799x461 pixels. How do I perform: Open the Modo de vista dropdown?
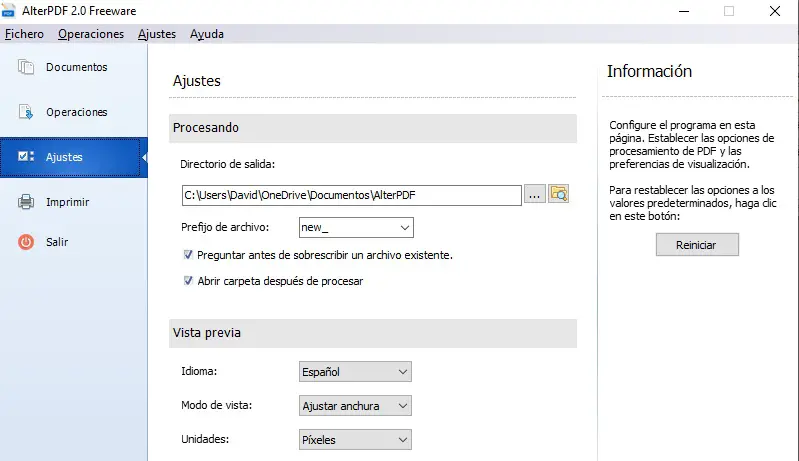[x=403, y=406]
